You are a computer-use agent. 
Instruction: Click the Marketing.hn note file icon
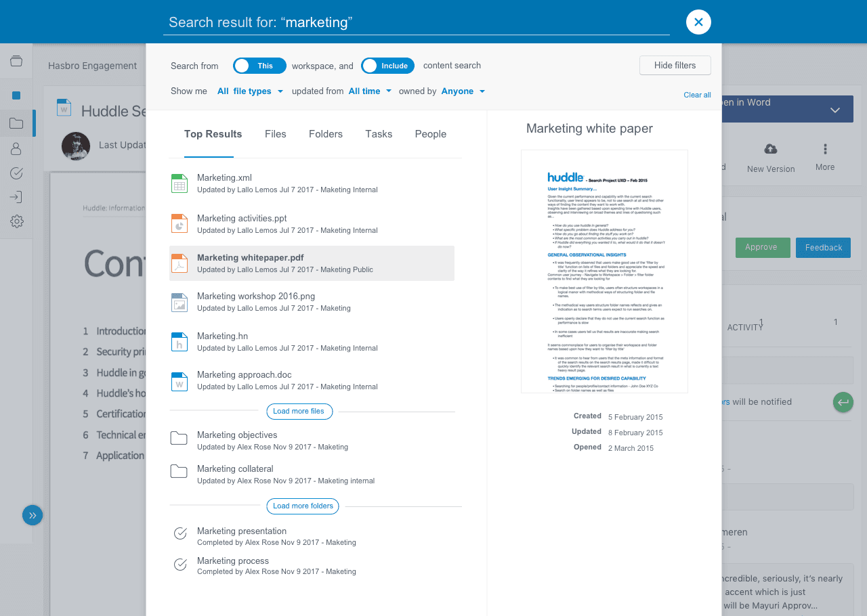click(179, 341)
